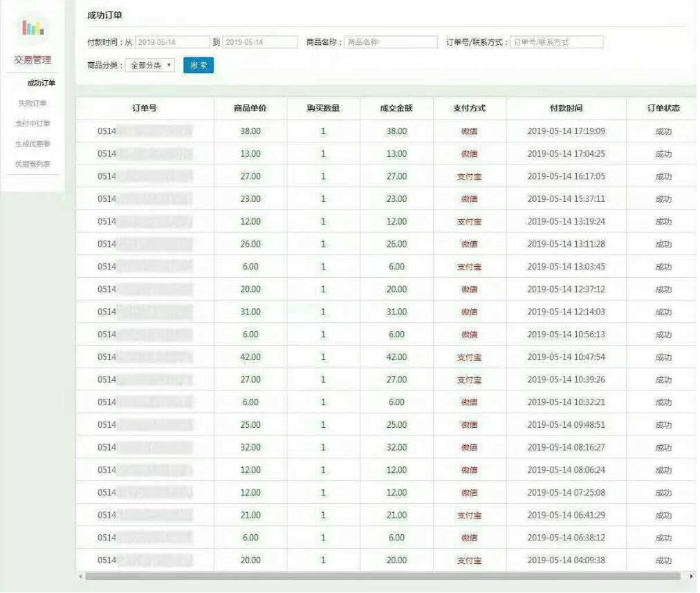Viewport: 700px width, 593px height.
Task: Click the 购买数量 column header
Action: pyautogui.click(x=323, y=108)
